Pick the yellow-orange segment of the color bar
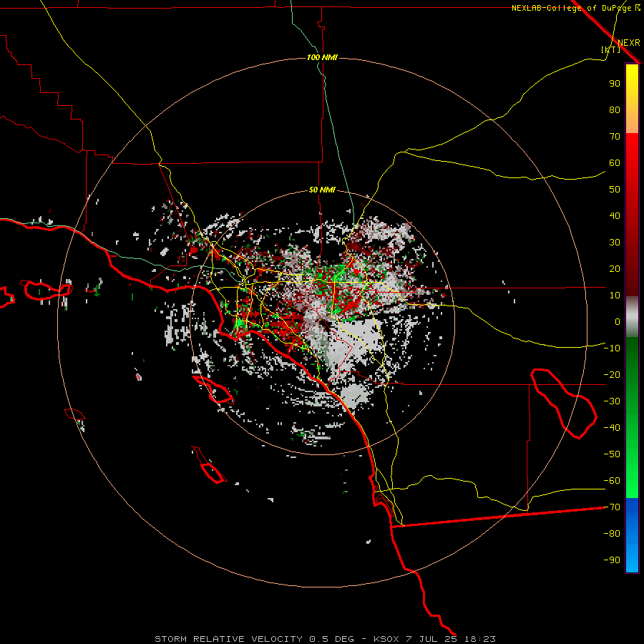Viewport: 644px width, 644px height. pos(632,99)
